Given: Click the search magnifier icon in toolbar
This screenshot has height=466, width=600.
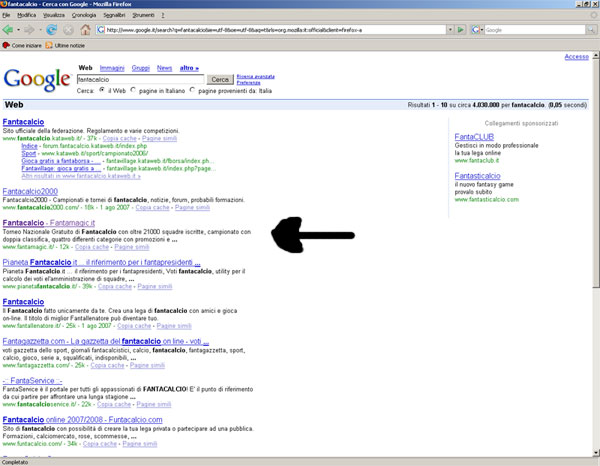Looking at the screenshot, I should pyautogui.click(x=591, y=29).
